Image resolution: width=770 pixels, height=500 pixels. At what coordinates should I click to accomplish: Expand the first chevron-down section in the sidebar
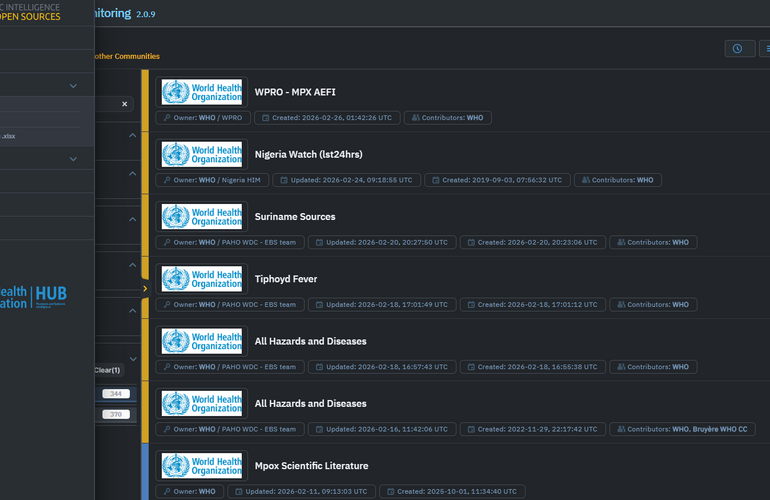[73, 86]
